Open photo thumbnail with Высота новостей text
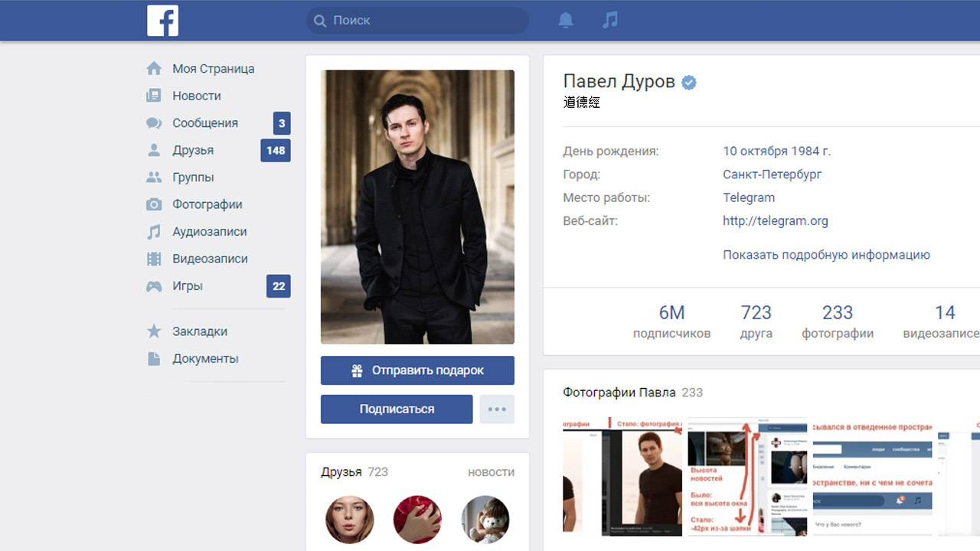The image size is (980, 551). coord(747,476)
